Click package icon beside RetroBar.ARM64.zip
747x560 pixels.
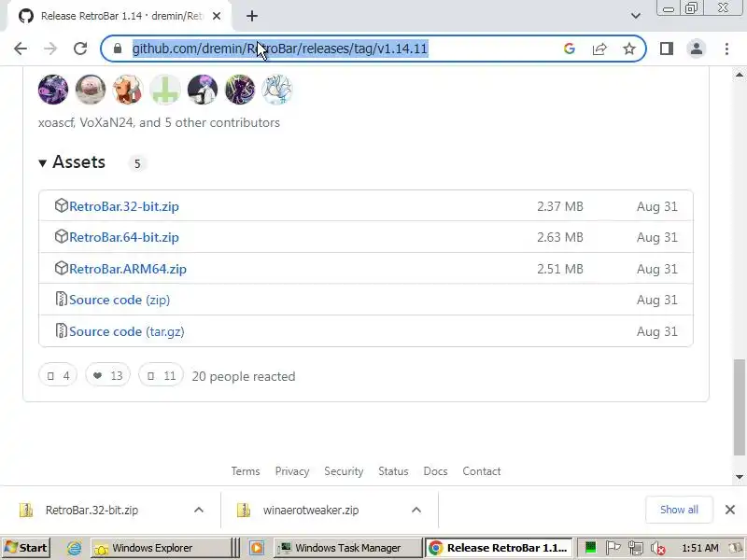(x=62, y=268)
